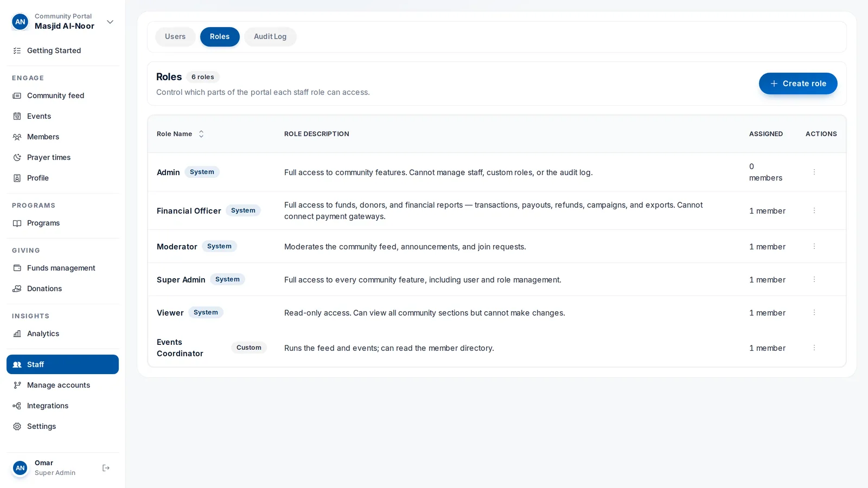Open Integrations connector icon
Image resolution: width=868 pixels, height=488 pixels.
[x=17, y=406]
